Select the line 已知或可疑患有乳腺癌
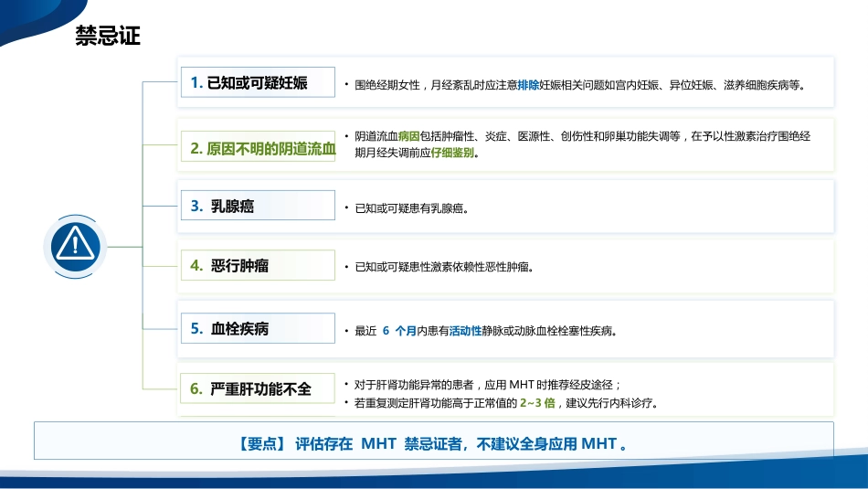The image size is (868, 489). pos(411,208)
